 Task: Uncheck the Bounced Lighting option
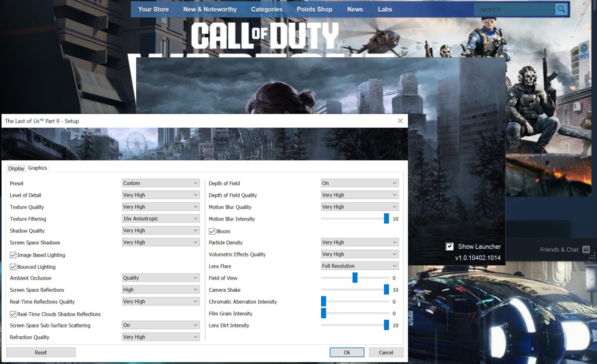click(13, 267)
